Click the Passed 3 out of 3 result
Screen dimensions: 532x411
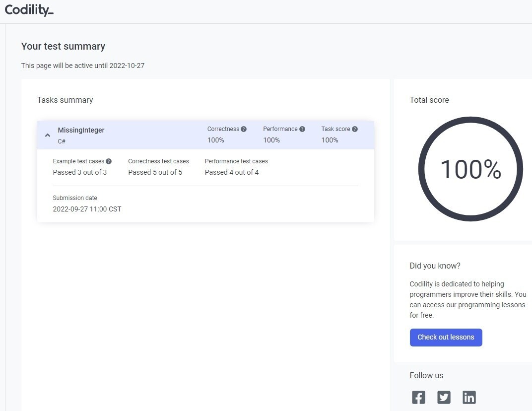(x=79, y=172)
